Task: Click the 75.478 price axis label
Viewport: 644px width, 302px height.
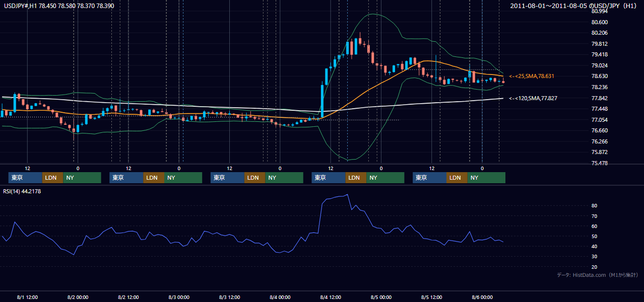Action: [x=599, y=163]
